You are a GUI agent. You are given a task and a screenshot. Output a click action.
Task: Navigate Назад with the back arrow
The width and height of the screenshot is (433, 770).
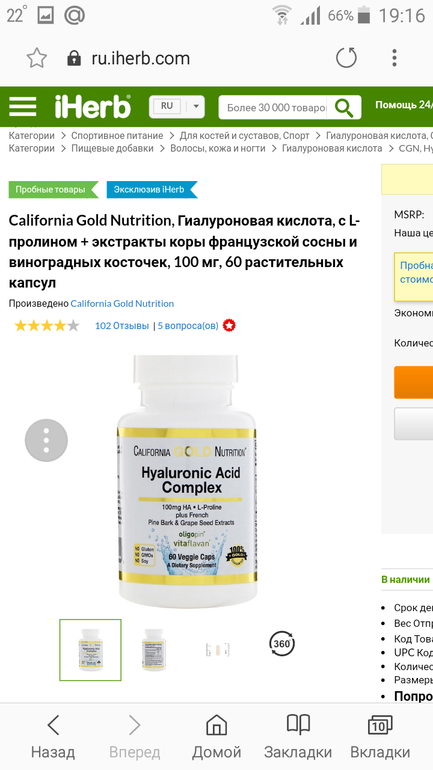(53, 736)
